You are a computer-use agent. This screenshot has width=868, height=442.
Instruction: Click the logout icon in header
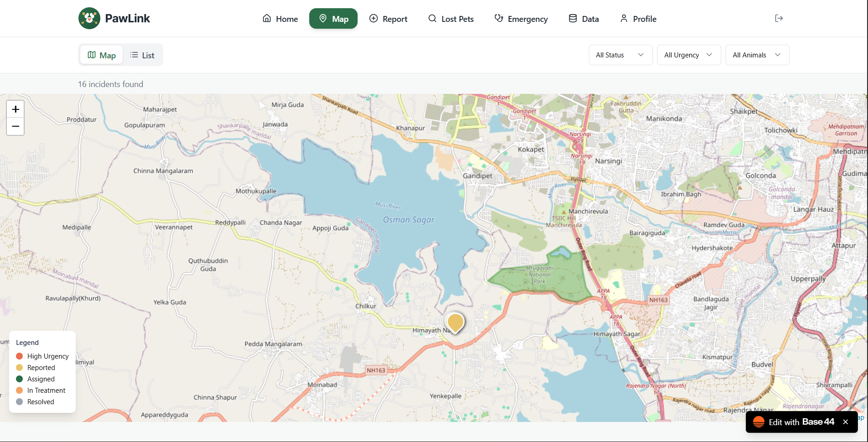(779, 18)
